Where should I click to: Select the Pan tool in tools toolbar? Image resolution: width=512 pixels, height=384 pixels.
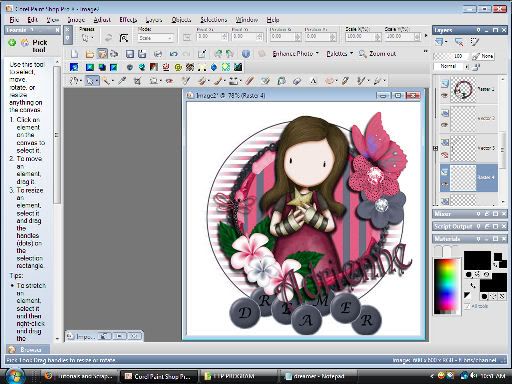tap(74, 80)
